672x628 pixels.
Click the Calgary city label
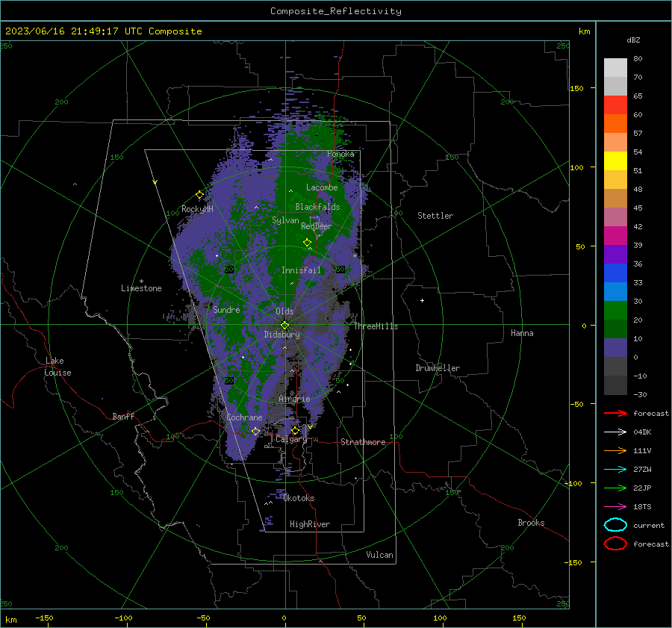[291, 439]
